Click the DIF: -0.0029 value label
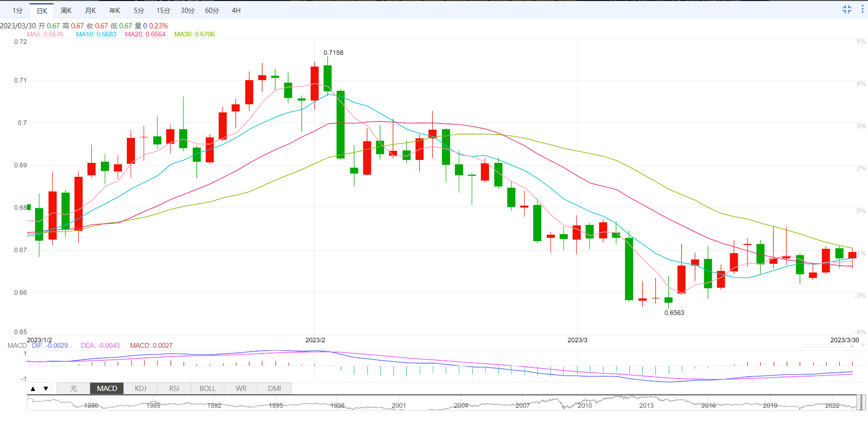 click(x=49, y=345)
